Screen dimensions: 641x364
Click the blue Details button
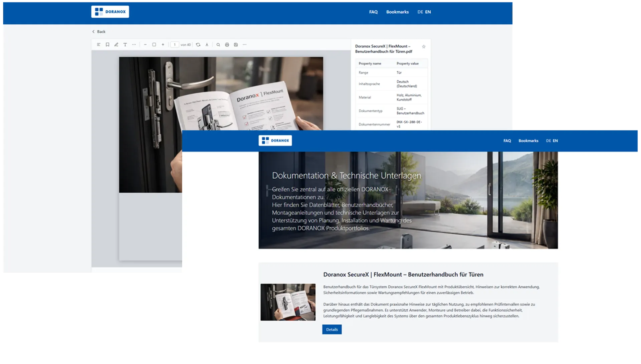332,330
